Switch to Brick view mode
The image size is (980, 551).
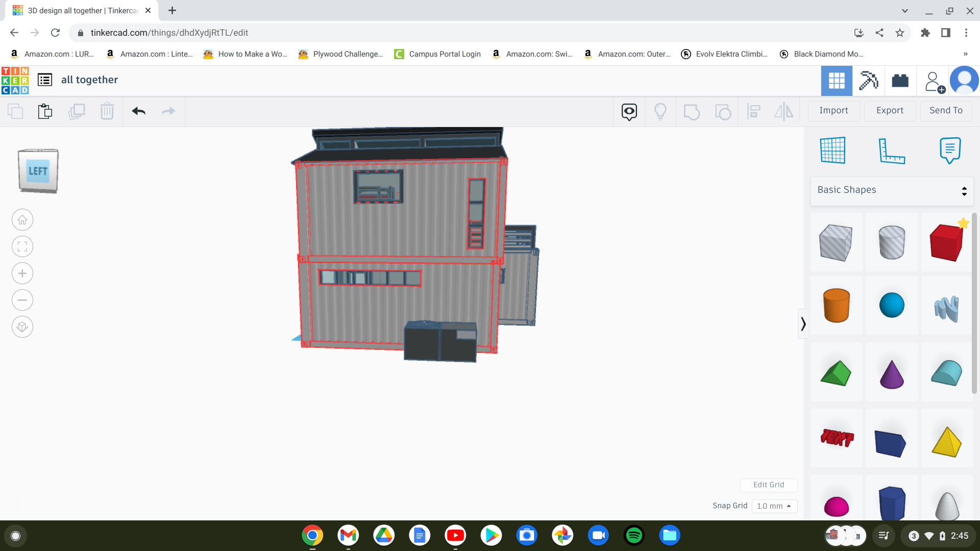coord(900,80)
